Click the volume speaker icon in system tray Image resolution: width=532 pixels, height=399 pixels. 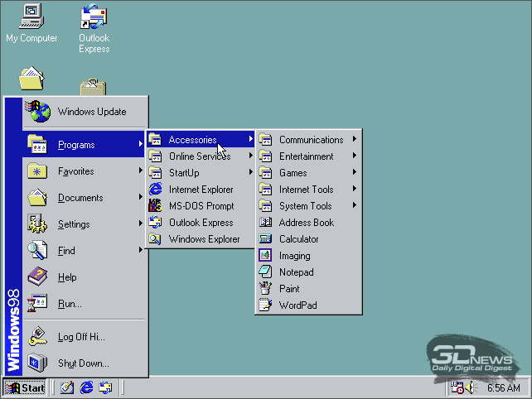click(x=471, y=387)
